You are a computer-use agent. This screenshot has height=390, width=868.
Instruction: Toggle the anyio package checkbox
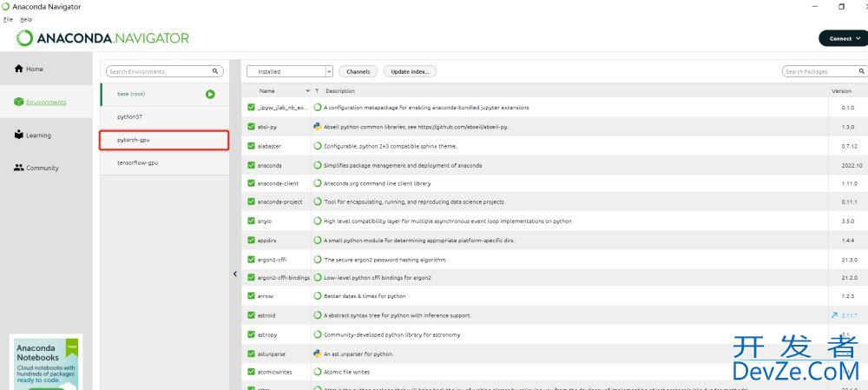[252, 221]
